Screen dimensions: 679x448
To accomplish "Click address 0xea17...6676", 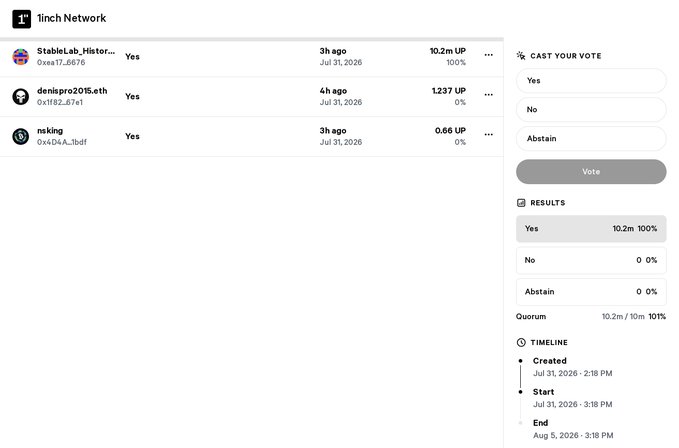I will coord(61,62).
